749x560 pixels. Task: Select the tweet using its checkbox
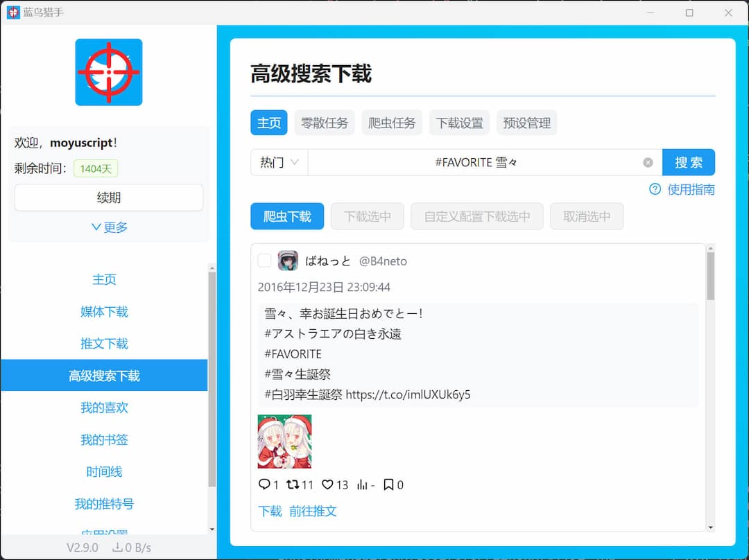pyautogui.click(x=264, y=261)
